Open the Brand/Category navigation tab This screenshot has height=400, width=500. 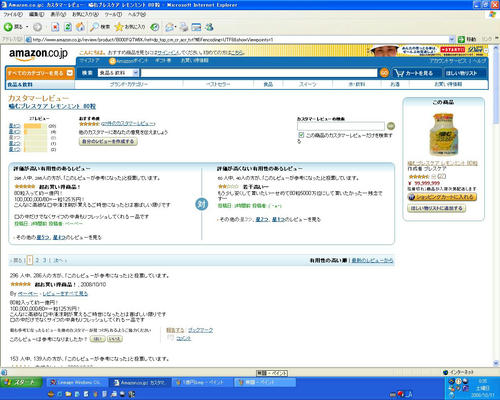tap(129, 84)
